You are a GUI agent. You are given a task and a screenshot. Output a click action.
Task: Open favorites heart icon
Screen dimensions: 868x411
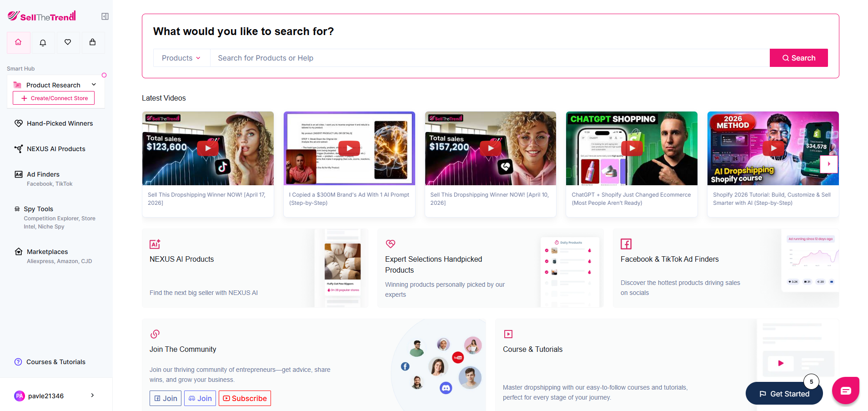pos(68,42)
